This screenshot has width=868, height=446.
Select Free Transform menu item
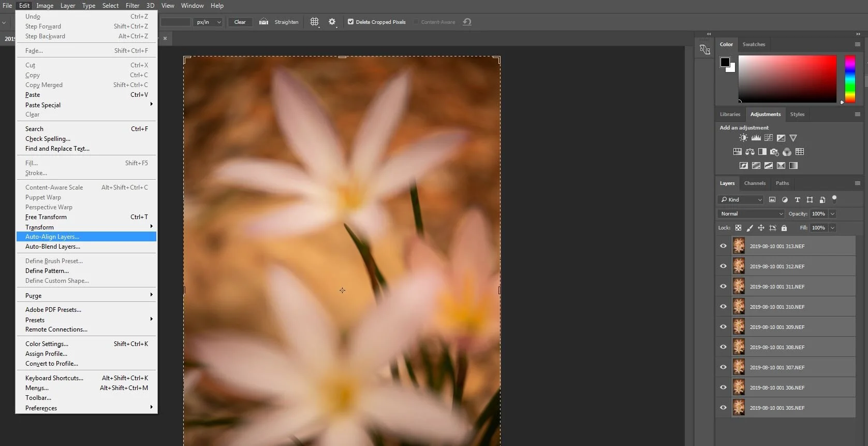click(x=86, y=217)
